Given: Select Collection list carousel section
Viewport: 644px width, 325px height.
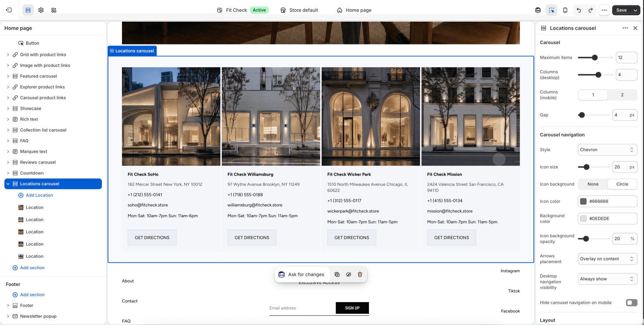Looking at the screenshot, I should pyautogui.click(x=43, y=130).
